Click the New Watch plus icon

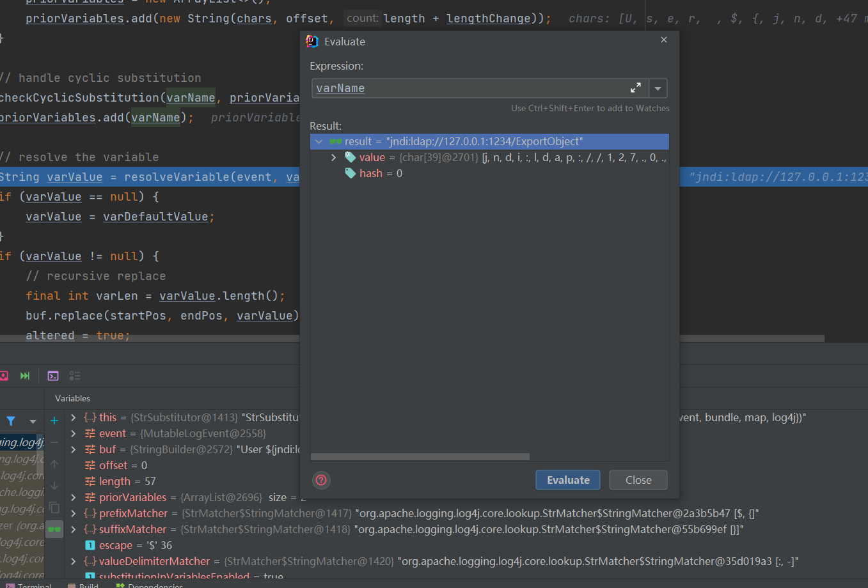54,421
